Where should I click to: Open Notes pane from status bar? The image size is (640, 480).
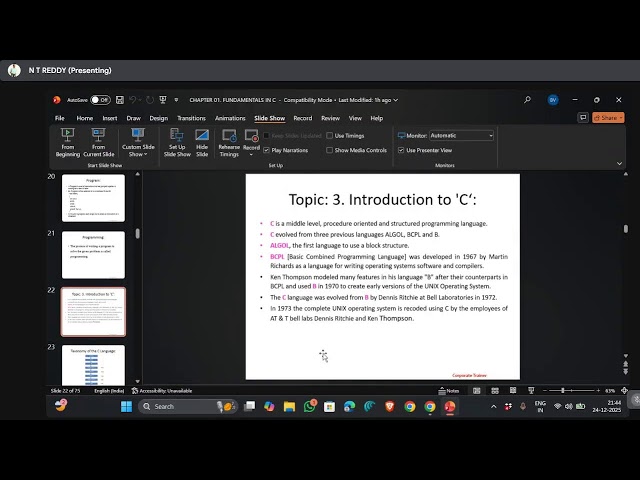452,390
